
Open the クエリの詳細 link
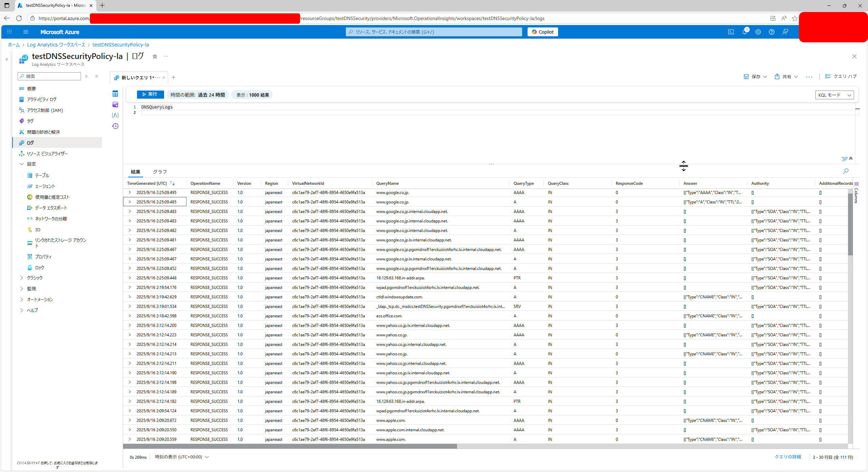tap(787, 457)
